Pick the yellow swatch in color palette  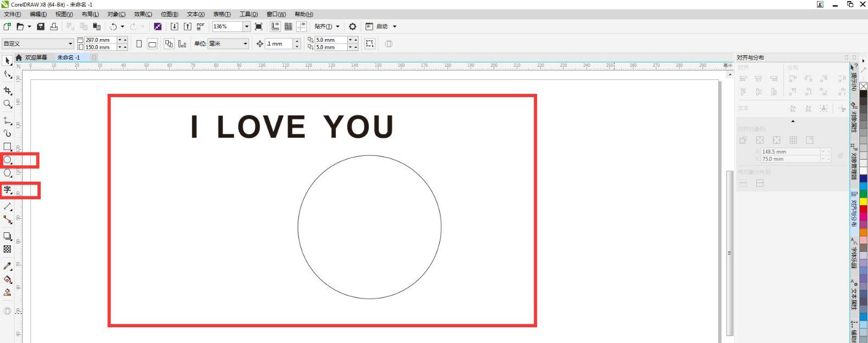click(x=863, y=201)
